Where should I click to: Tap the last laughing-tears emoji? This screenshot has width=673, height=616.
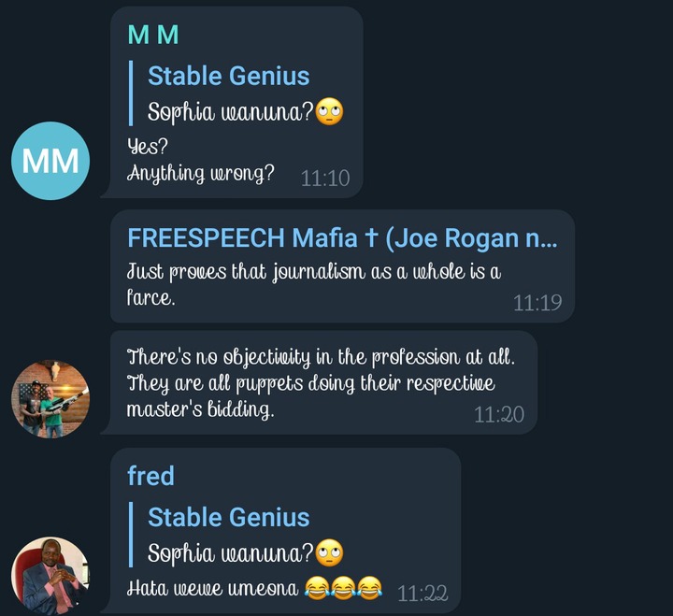pyautogui.click(x=369, y=588)
